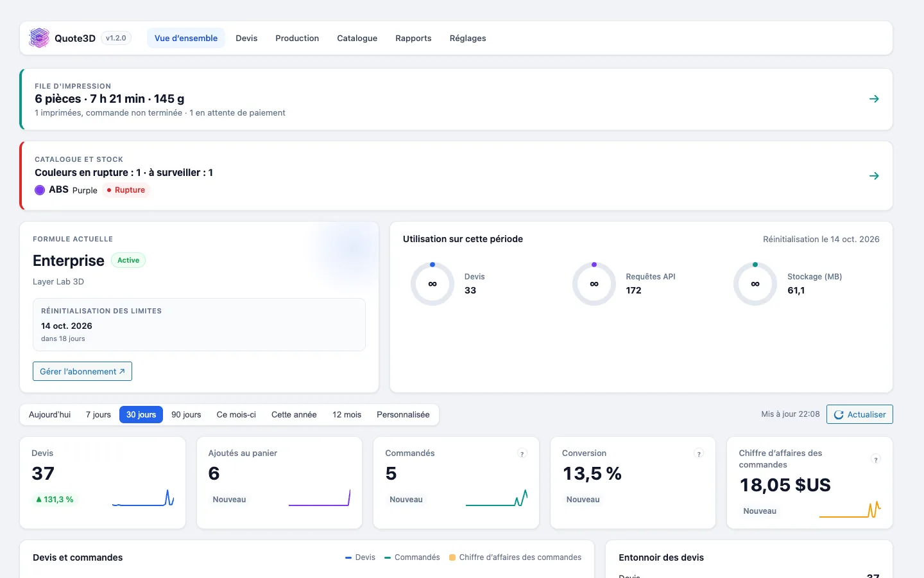Screen dimensions: 924x578
Task: Click the 'Devis et commandes' chart heading
Action: point(78,557)
